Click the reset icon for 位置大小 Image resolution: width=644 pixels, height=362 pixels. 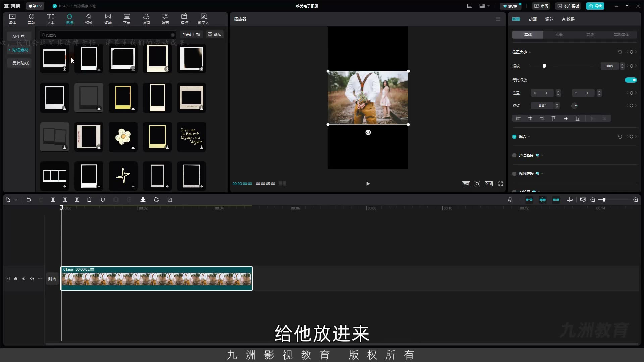pyautogui.click(x=620, y=52)
